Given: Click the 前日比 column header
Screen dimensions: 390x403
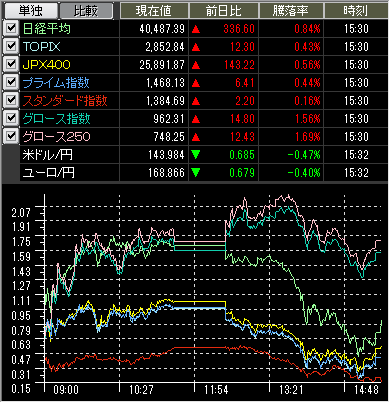Looking at the screenshot, I should 223,11.
